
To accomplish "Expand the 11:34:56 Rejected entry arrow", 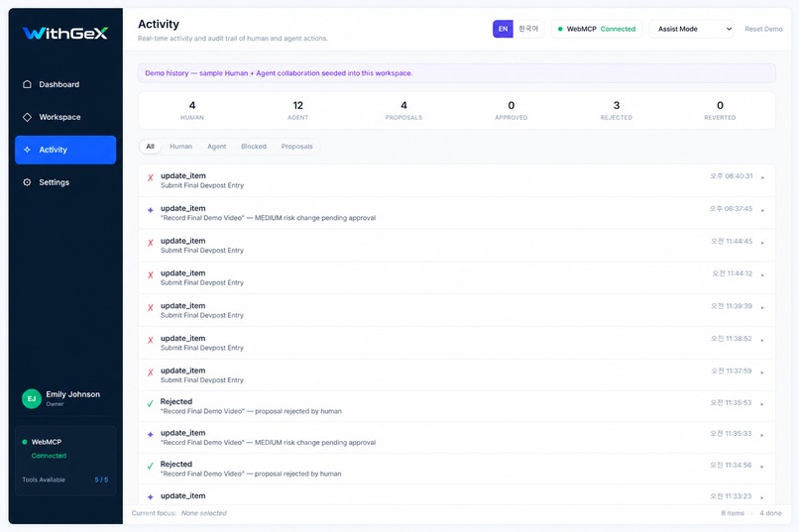I will pos(763,467).
